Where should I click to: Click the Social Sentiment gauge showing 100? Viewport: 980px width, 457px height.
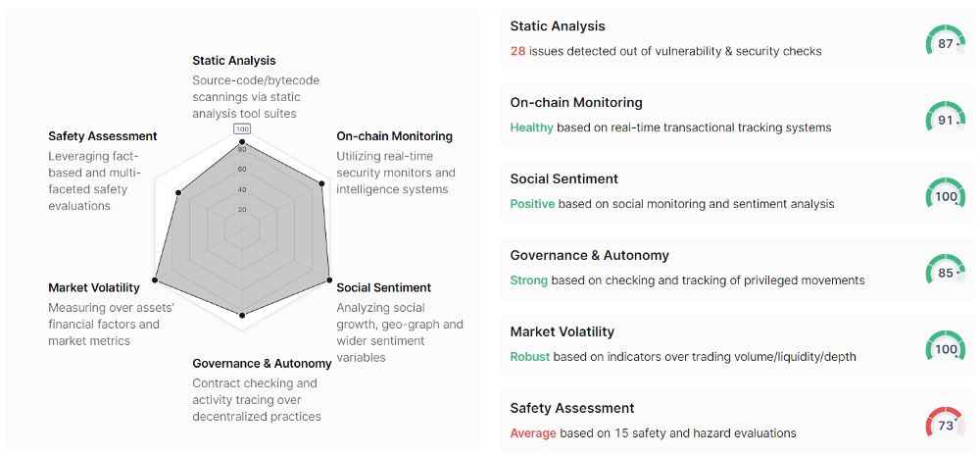click(x=945, y=195)
